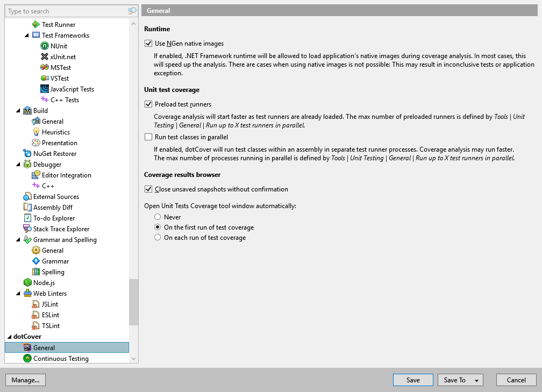Click the External Sources icon

pyautogui.click(x=27, y=197)
